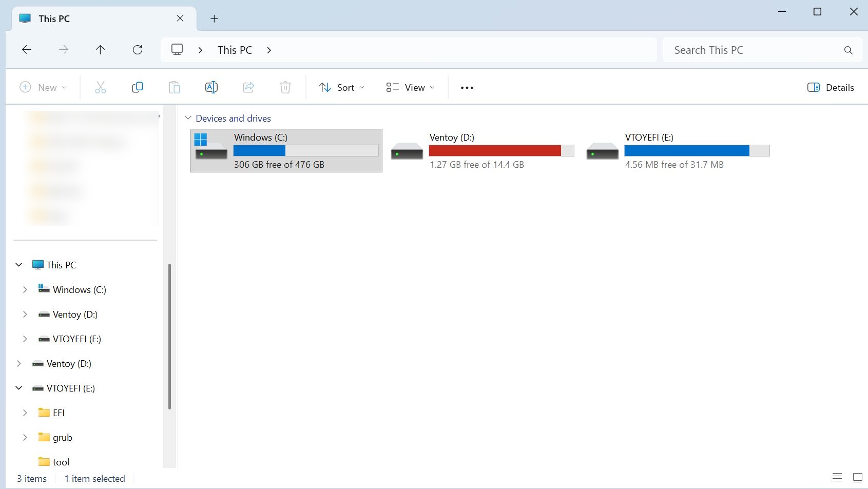Click the Refresh button
Image resolution: width=868 pixels, height=489 pixels.
tap(138, 50)
